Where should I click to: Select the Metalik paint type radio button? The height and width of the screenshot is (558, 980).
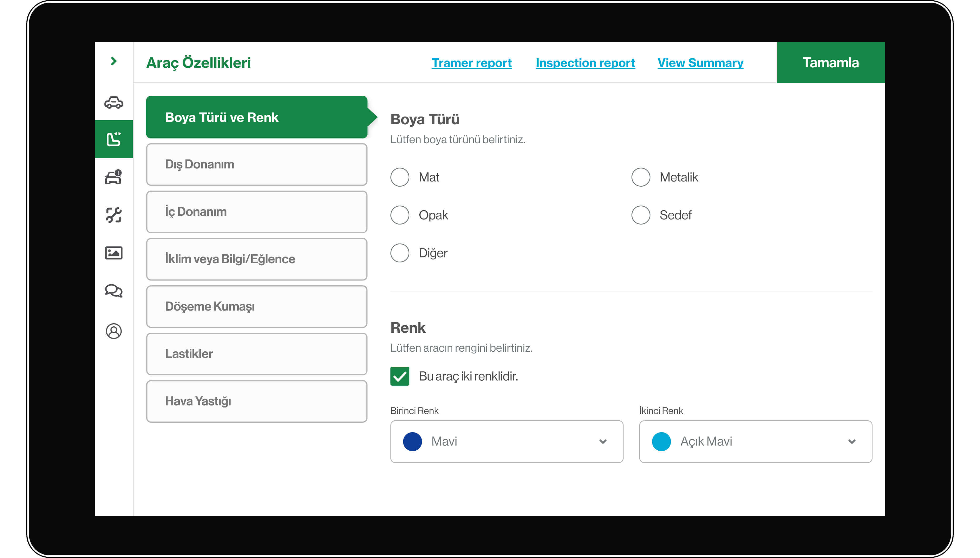click(640, 177)
